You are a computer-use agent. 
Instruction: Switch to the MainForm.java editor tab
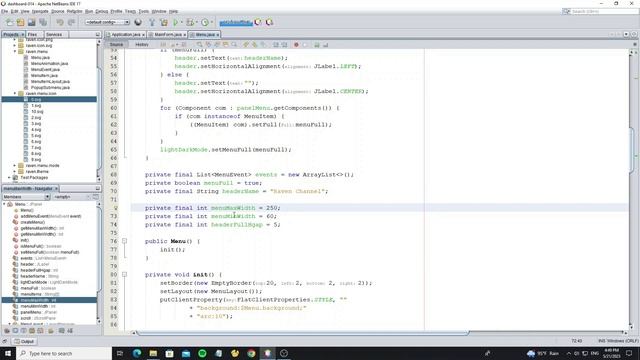168,35
